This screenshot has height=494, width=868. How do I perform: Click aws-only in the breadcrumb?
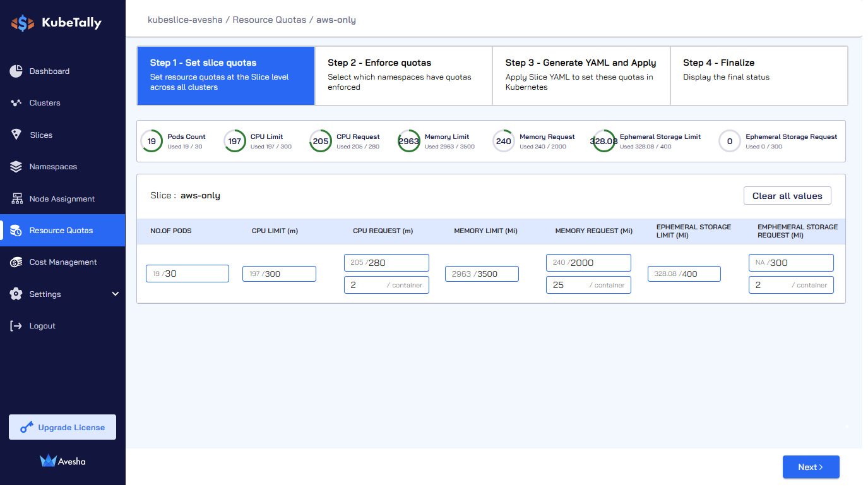pyautogui.click(x=336, y=20)
